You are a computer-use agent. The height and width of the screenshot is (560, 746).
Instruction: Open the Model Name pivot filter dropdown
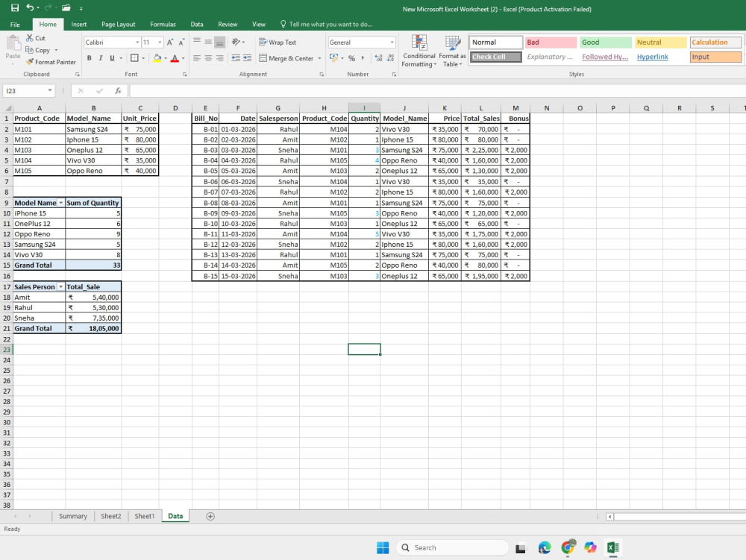click(x=60, y=203)
